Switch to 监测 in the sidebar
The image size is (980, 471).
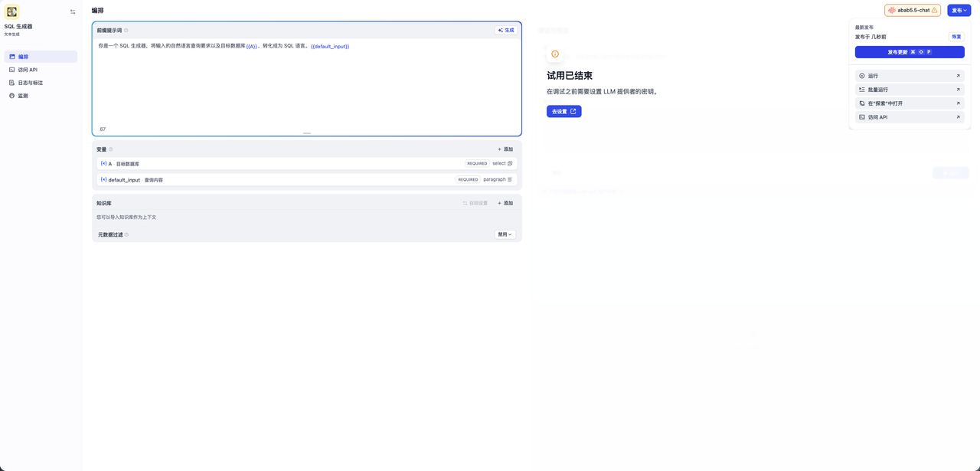point(23,96)
